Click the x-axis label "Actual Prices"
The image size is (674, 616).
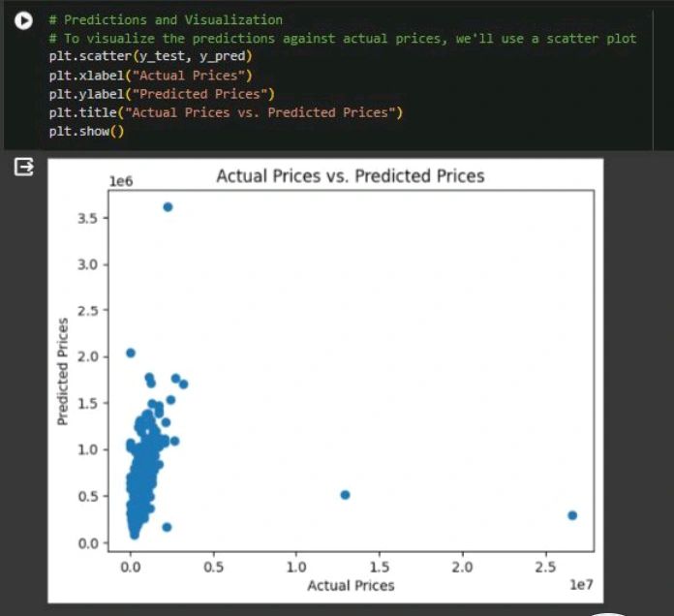351,585
